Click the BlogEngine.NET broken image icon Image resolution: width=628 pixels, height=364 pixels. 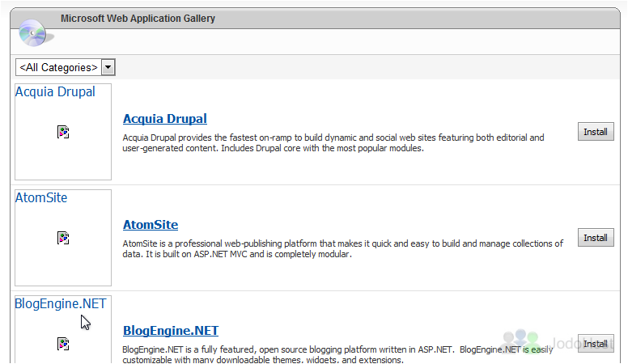(63, 344)
